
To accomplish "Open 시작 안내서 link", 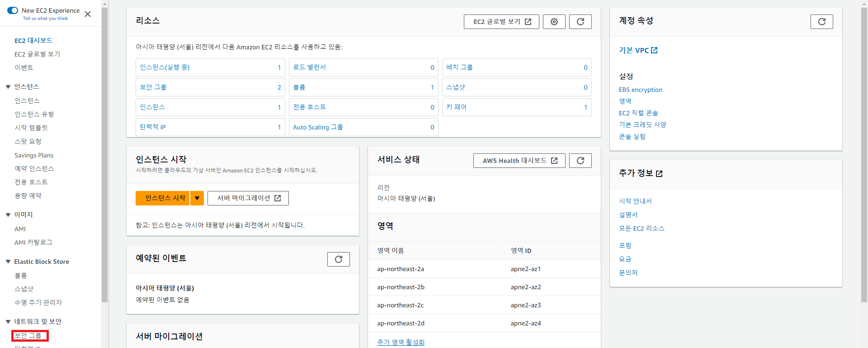I will tap(635, 201).
